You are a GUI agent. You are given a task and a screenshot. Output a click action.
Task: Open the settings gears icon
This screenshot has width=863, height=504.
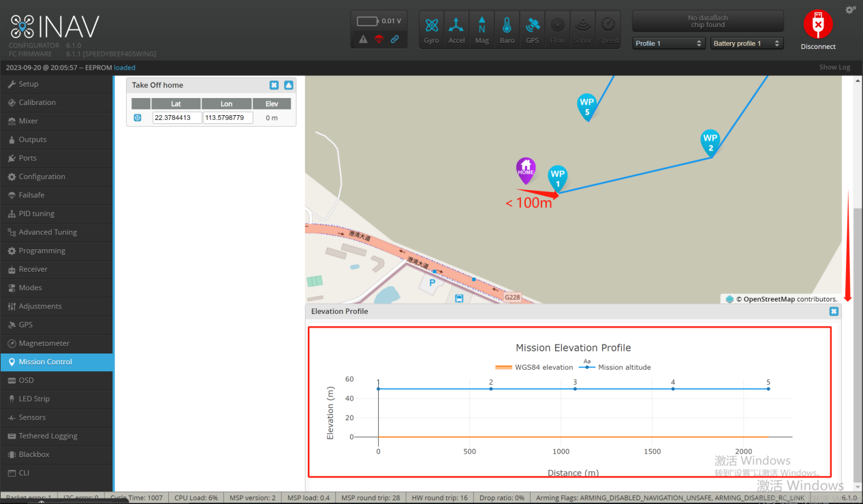(x=850, y=10)
